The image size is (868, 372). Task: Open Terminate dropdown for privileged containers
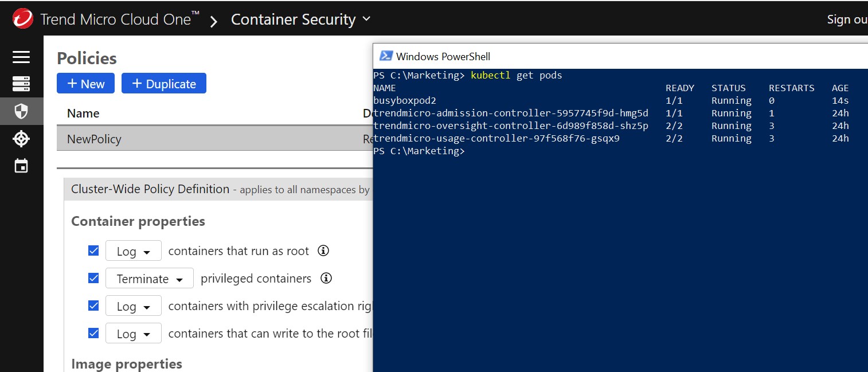pos(150,279)
